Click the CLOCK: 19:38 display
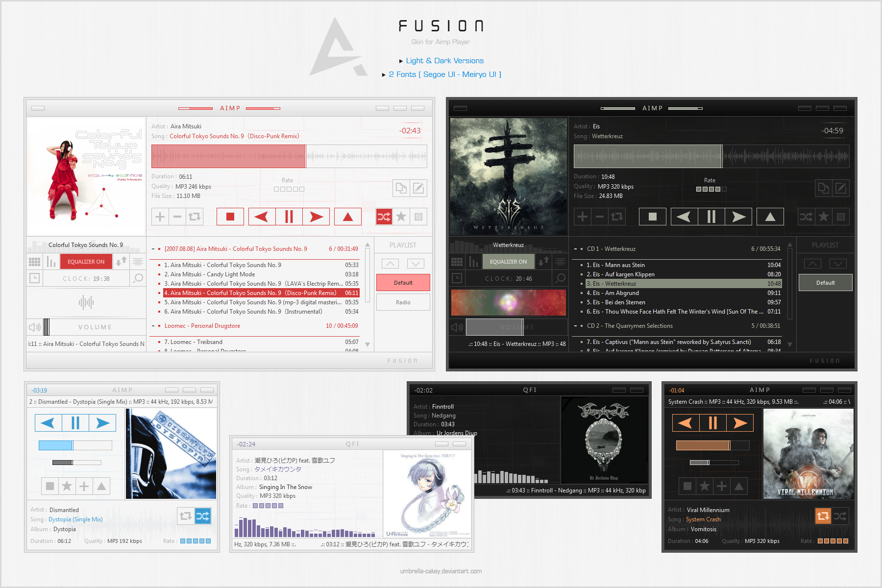 (x=86, y=278)
